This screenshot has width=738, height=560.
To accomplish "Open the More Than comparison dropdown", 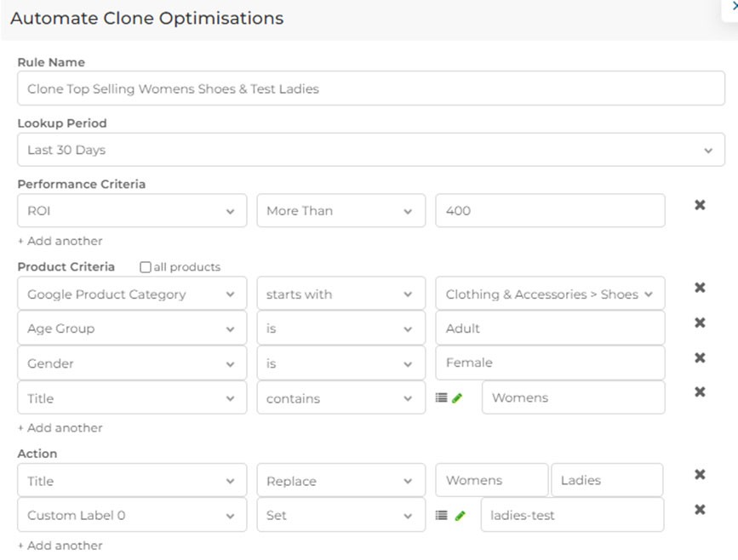I will pyautogui.click(x=340, y=210).
